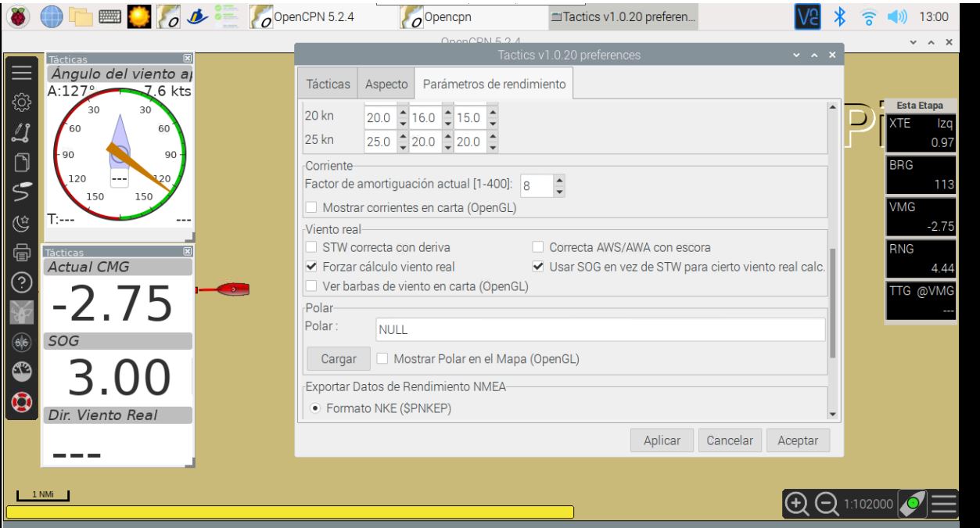This screenshot has height=528, width=980.
Task: Click the gray deer plugin icon
Action: point(21,311)
